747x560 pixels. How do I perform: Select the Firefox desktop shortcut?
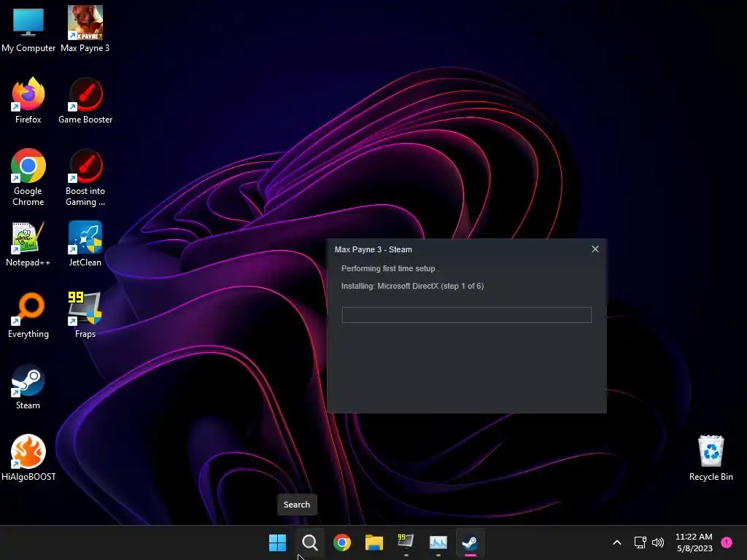pos(28,101)
